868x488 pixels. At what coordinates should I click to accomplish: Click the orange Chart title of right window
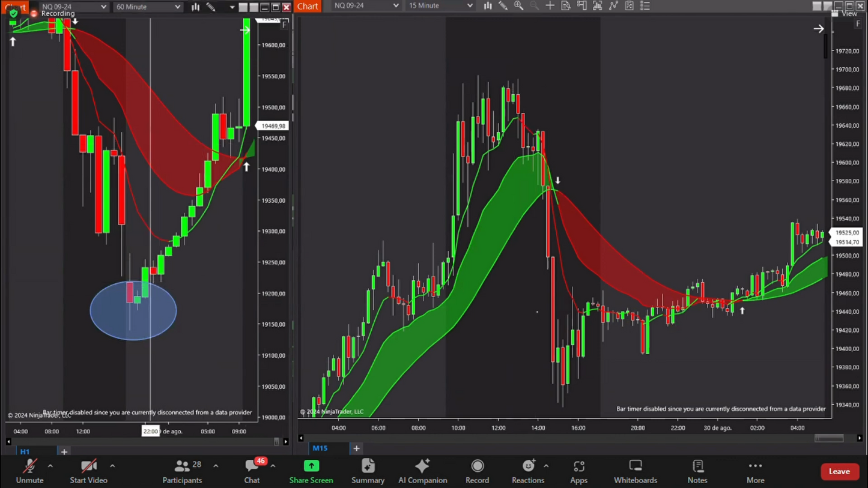click(x=308, y=6)
